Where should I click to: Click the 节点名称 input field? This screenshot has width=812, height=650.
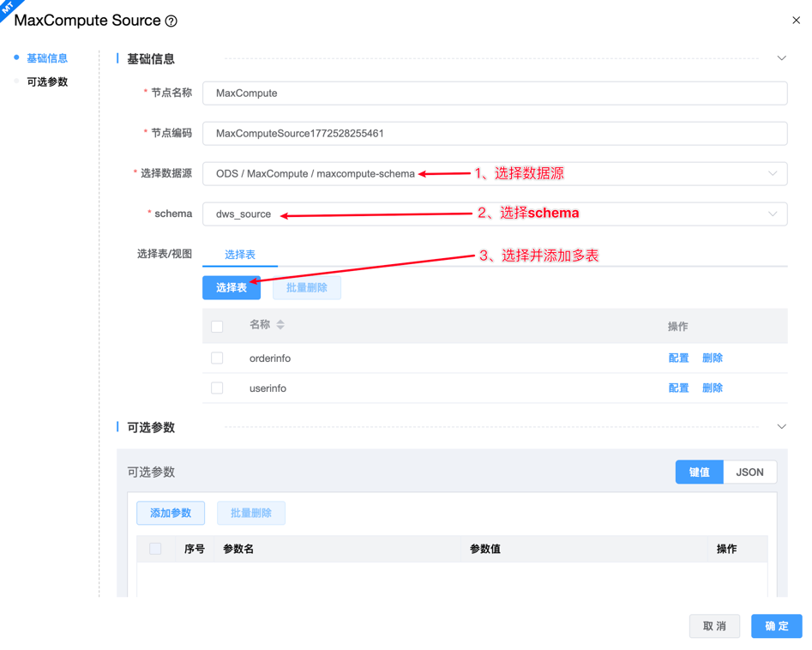pos(495,93)
